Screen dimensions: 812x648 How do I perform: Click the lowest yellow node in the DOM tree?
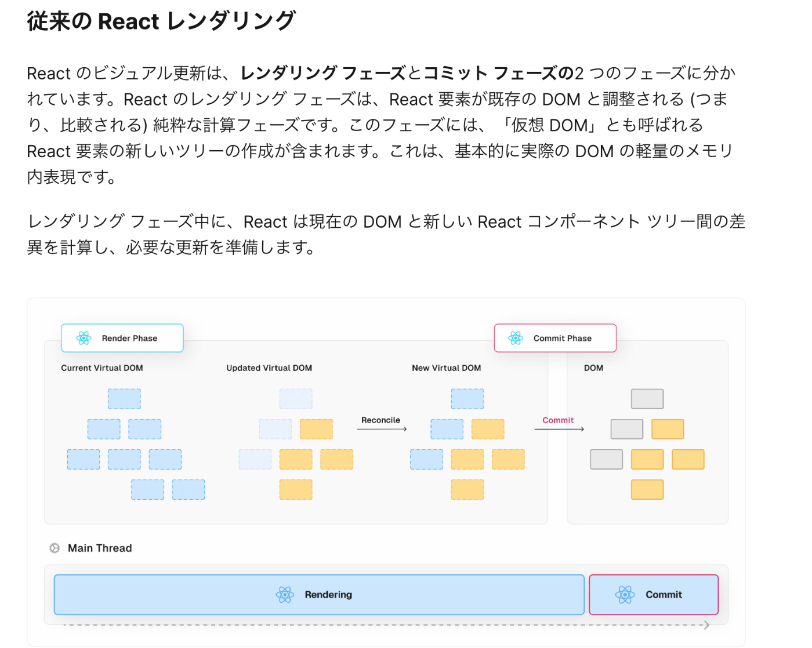point(647,490)
